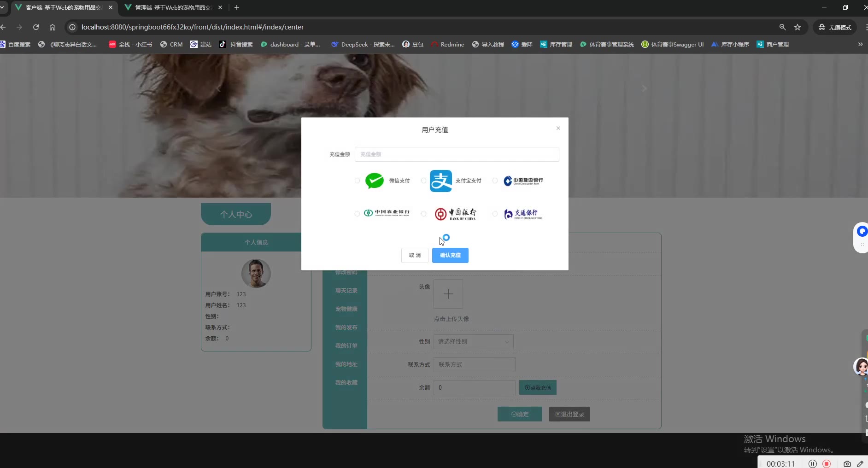The image size is (868, 468).
Task: Open the 建站 bookmark
Action: click(201, 44)
